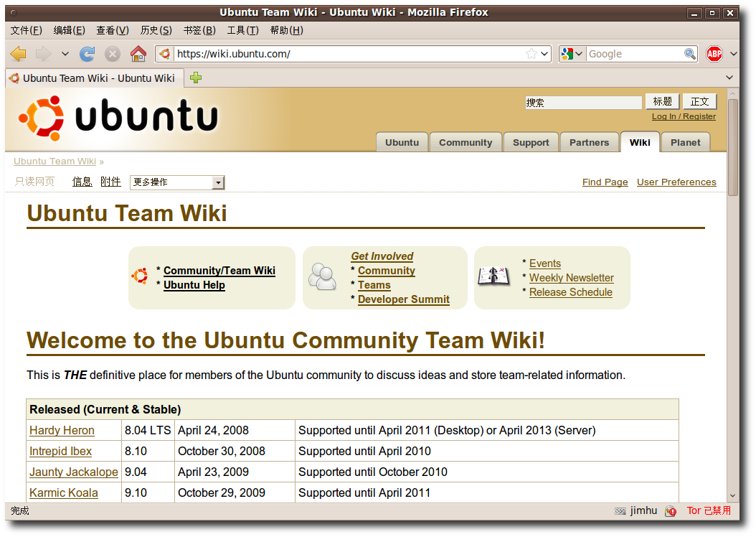Open the 更多操作 dropdown

pyautogui.click(x=177, y=182)
